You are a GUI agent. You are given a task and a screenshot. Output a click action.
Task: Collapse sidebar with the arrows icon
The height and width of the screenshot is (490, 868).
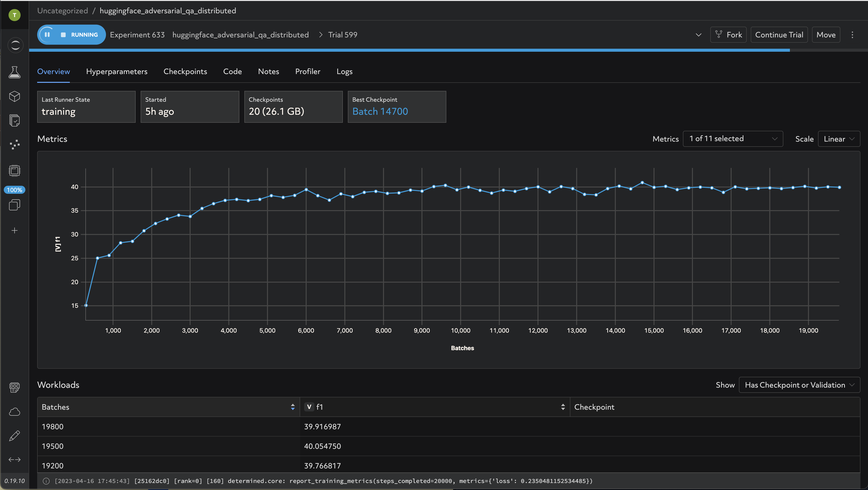click(x=15, y=460)
